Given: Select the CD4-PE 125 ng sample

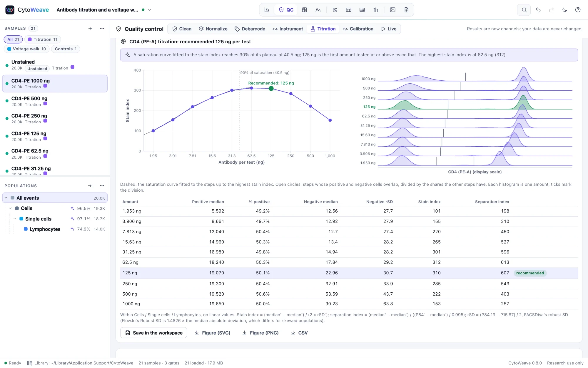Looking at the screenshot, I should (x=55, y=136).
